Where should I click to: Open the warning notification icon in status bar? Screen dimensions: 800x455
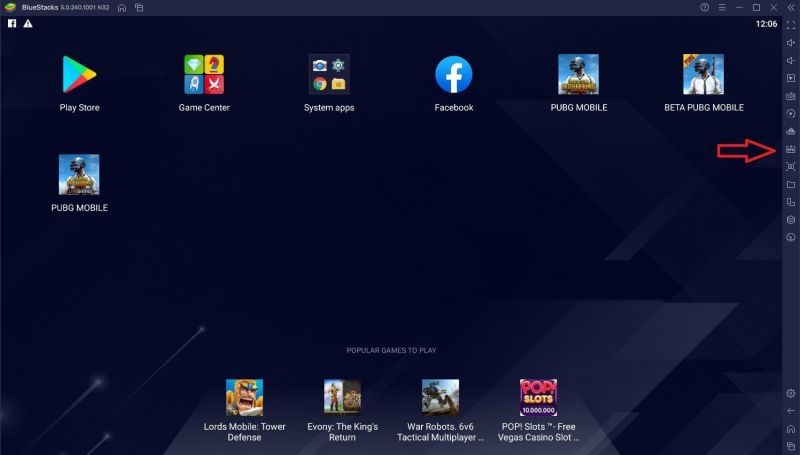(28, 23)
